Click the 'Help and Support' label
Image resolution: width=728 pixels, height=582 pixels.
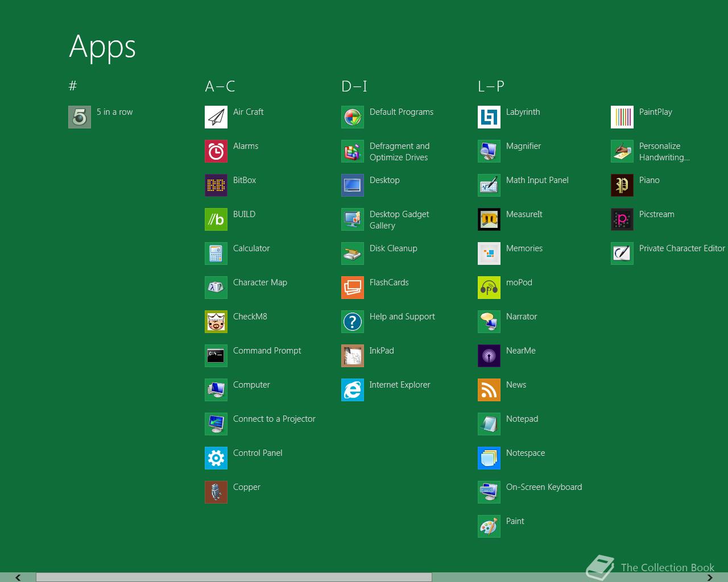click(402, 317)
